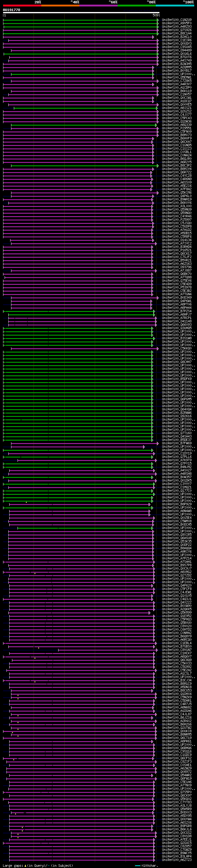The height and width of the screenshot is (868, 197).
Task: Select the UniRef100_P25997 label
Action: coord(177,220)
